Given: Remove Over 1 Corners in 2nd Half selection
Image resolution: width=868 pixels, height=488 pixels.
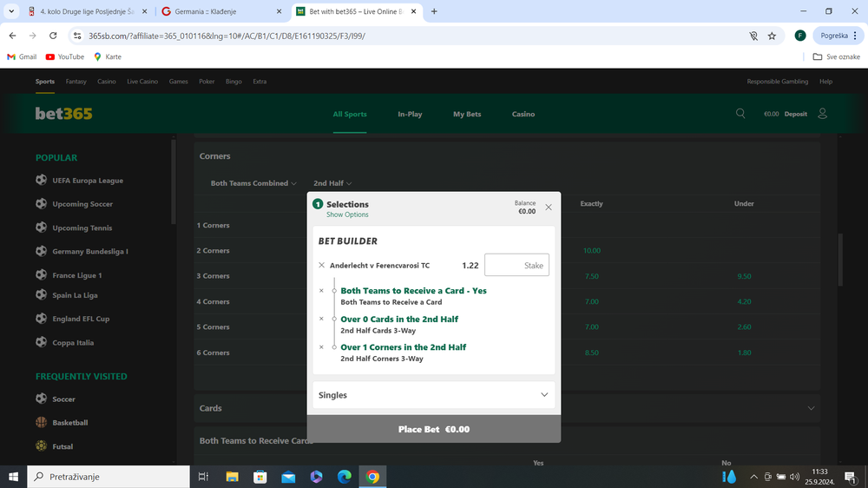Looking at the screenshot, I should [x=321, y=346].
